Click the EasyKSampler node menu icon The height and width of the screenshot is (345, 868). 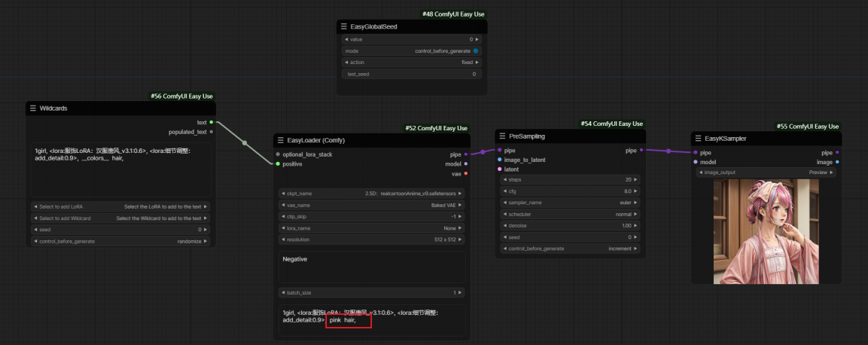tap(698, 139)
